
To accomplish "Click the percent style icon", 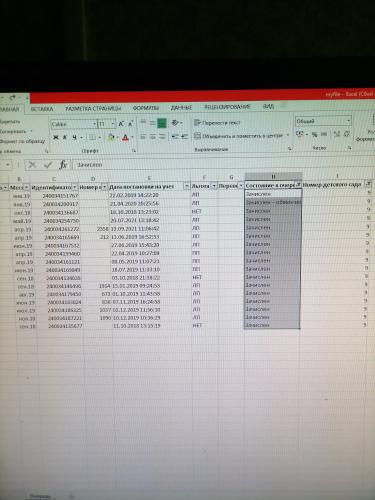I will pos(314,134).
